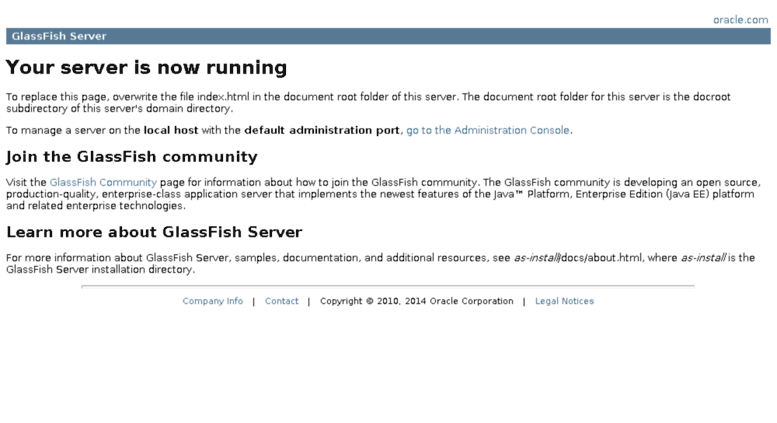Open the Legal Notices footer link
777x423 pixels.
pos(564,301)
